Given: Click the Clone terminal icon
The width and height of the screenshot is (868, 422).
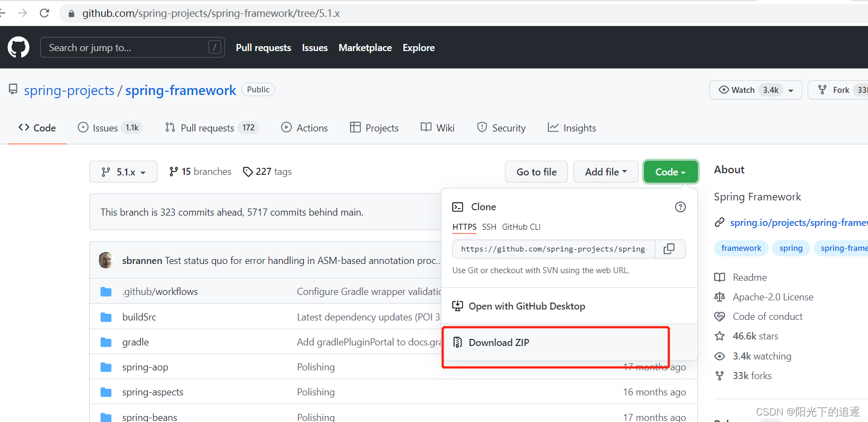Looking at the screenshot, I should tap(458, 207).
